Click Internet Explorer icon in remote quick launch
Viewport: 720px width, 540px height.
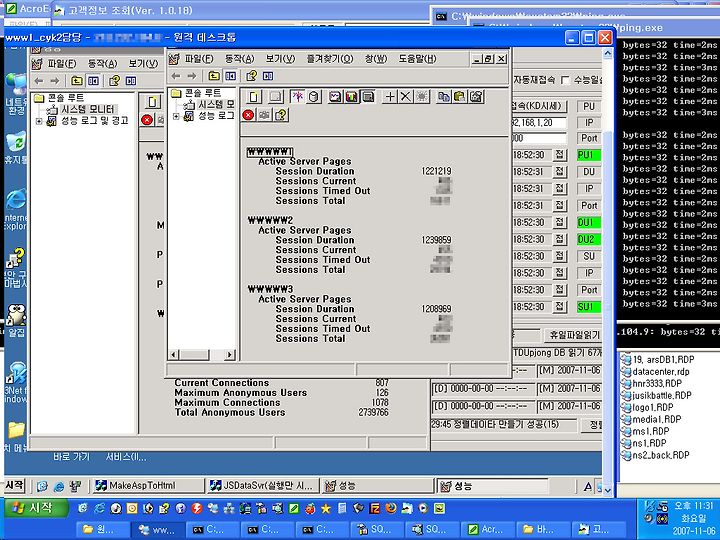click(x=59, y=486)
